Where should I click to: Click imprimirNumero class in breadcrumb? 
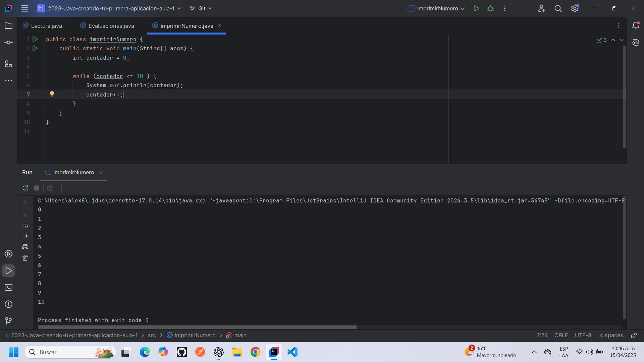[191, 335]
